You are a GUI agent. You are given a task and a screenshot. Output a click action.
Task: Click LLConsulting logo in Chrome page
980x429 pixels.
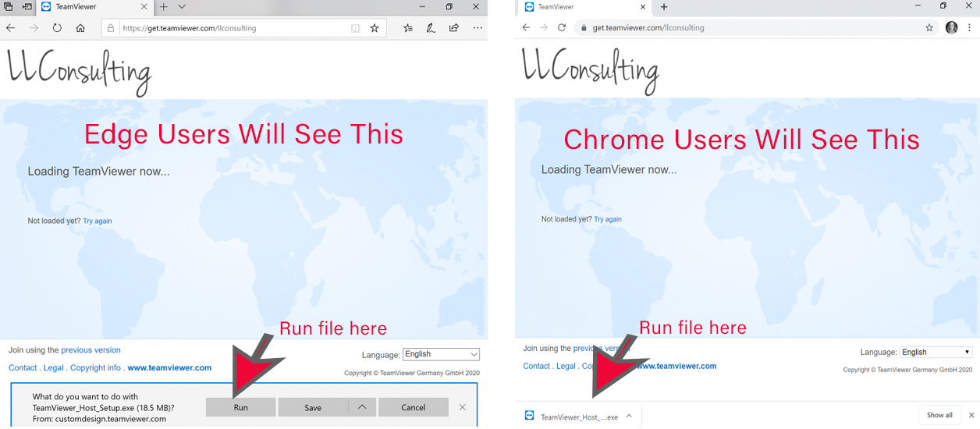click(591, 72)
